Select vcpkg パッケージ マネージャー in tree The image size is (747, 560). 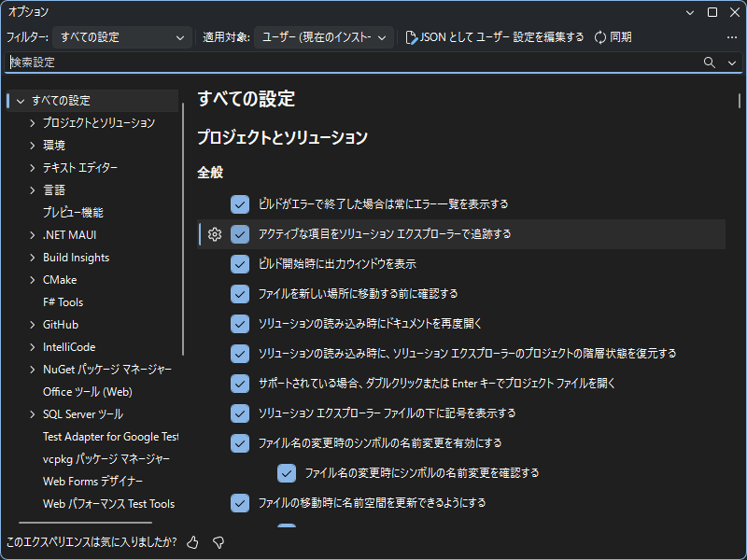point(106,459)
